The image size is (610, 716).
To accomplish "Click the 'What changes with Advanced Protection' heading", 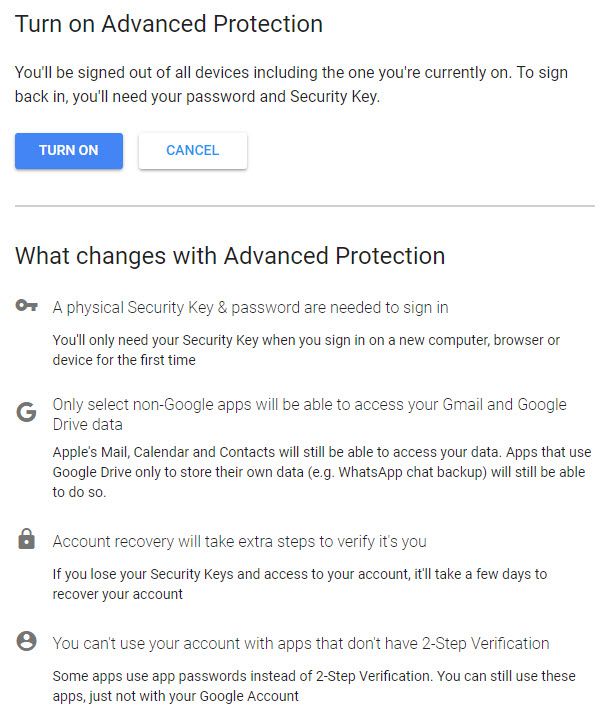I will pos(230,256).
